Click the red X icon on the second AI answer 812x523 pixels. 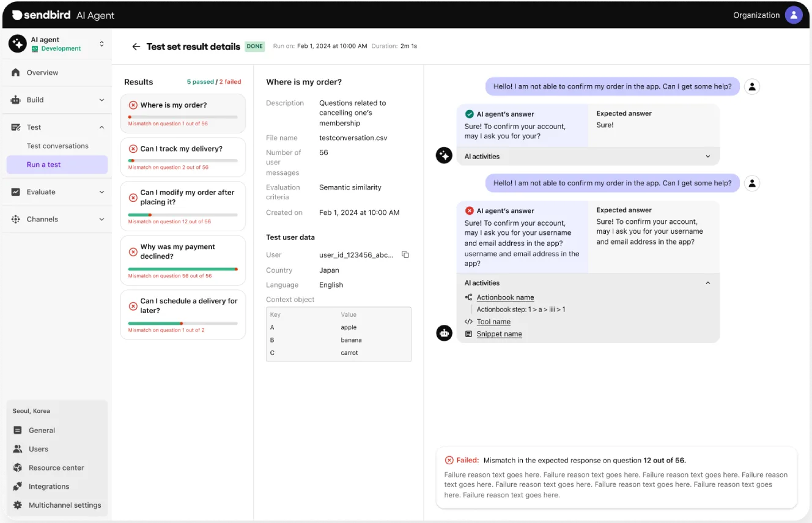coord(469,210)
